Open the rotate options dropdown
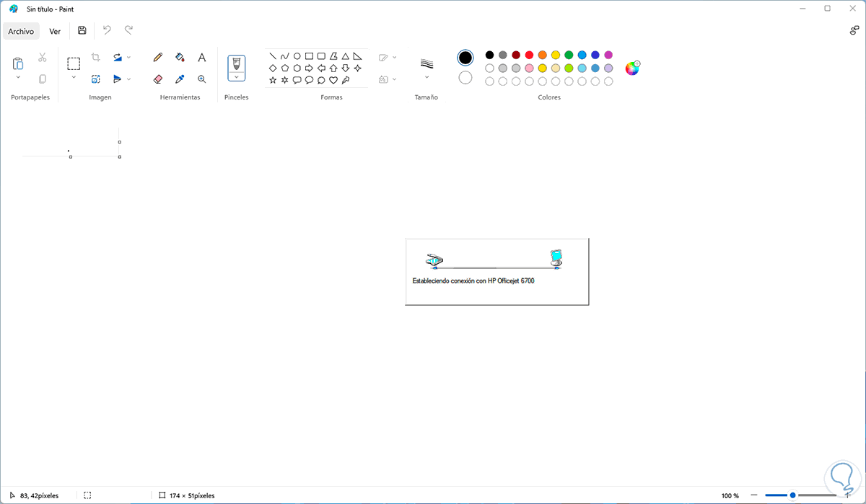This screenshot has height=504, width=866. [128, 58]
